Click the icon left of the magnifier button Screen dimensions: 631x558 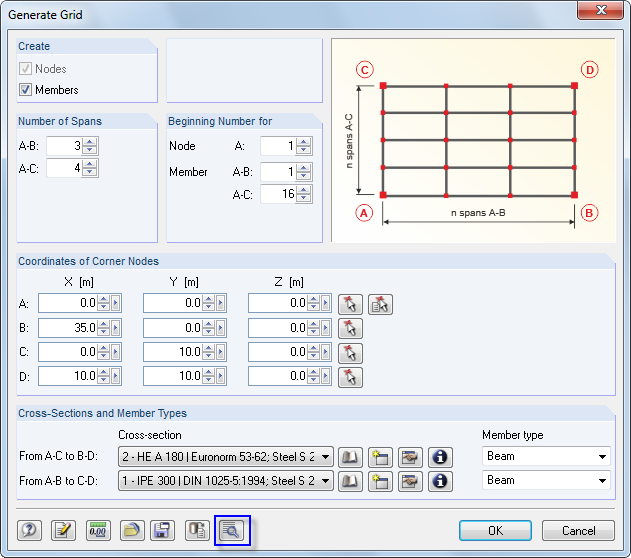coord(197,530)
